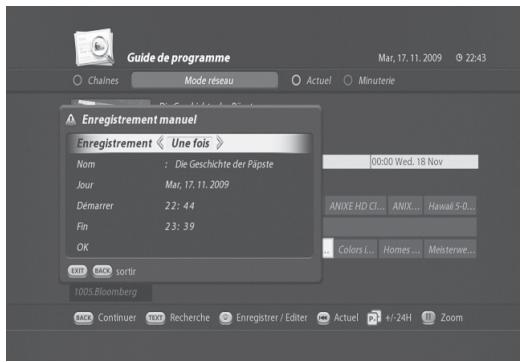This screenshot has width=521, height=362.
Task: Select the ANIXE HD Cl... programme cell
Action: tap(356, 206)
